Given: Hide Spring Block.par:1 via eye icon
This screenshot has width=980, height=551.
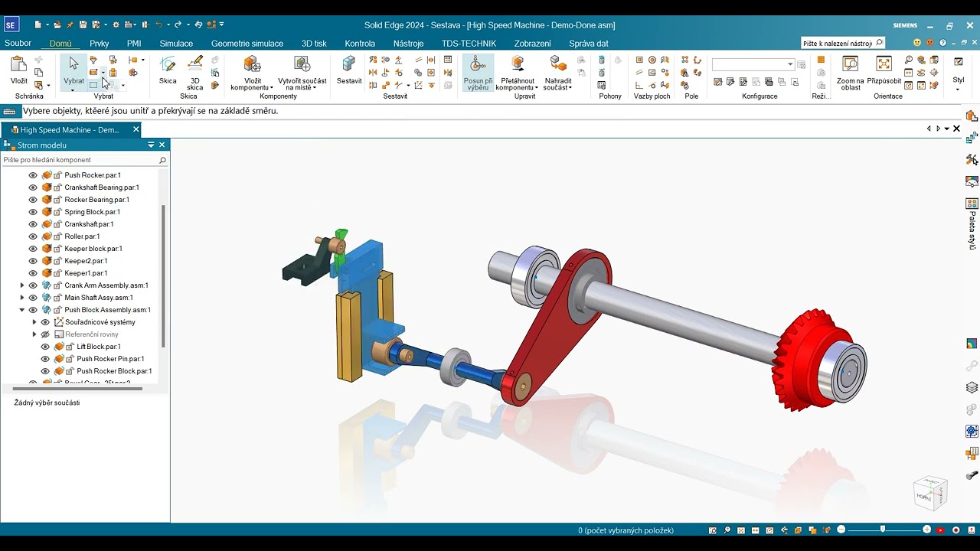Looking at the screenshot, I should pos(33,212).
